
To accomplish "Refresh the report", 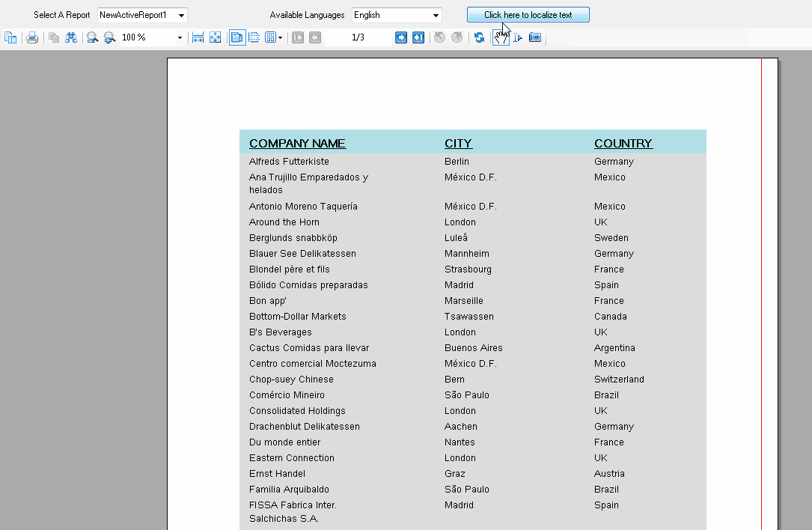I will coord(479,37).
